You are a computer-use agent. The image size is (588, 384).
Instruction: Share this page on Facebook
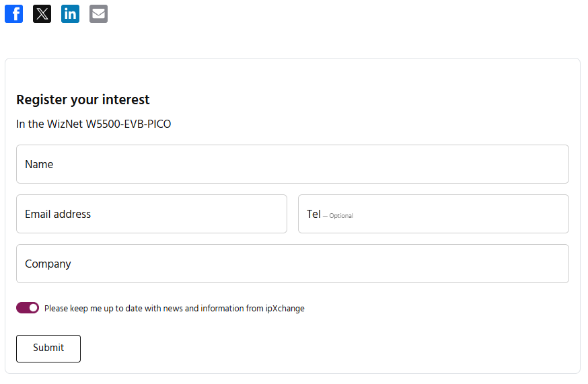13,13
